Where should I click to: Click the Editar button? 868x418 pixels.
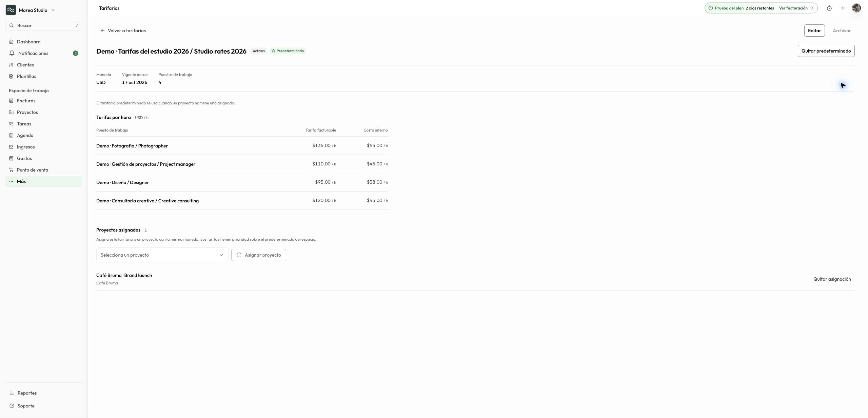814,31
